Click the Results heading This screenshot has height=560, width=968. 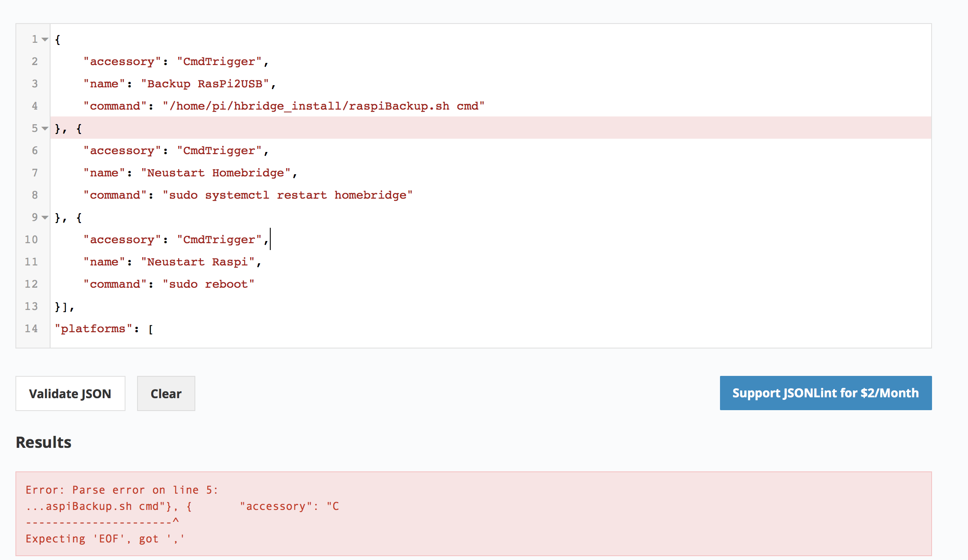(x=44, y=442)
